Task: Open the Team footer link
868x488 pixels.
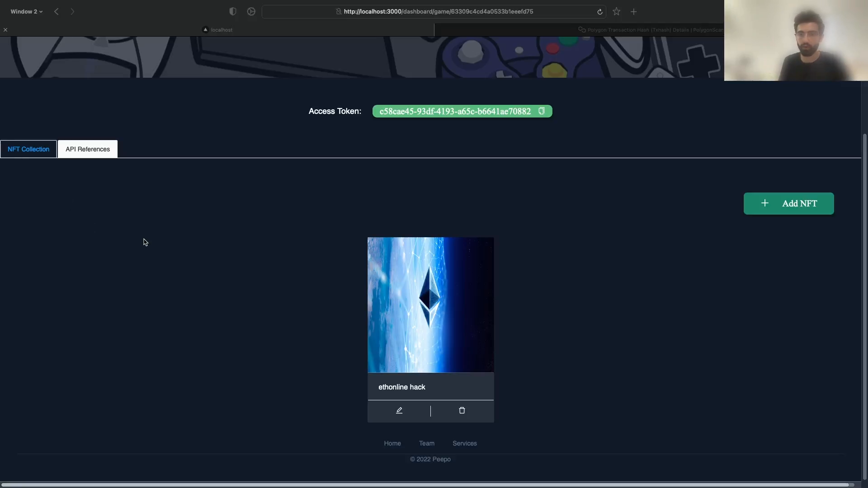Action: pyautogui.click(x=427, y=444)
